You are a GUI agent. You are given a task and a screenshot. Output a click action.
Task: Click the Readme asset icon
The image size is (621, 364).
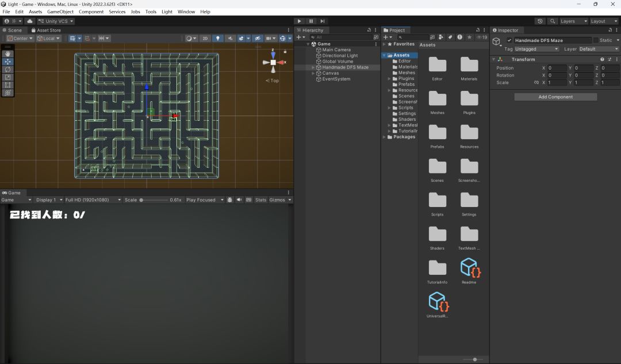pos(469,268)
